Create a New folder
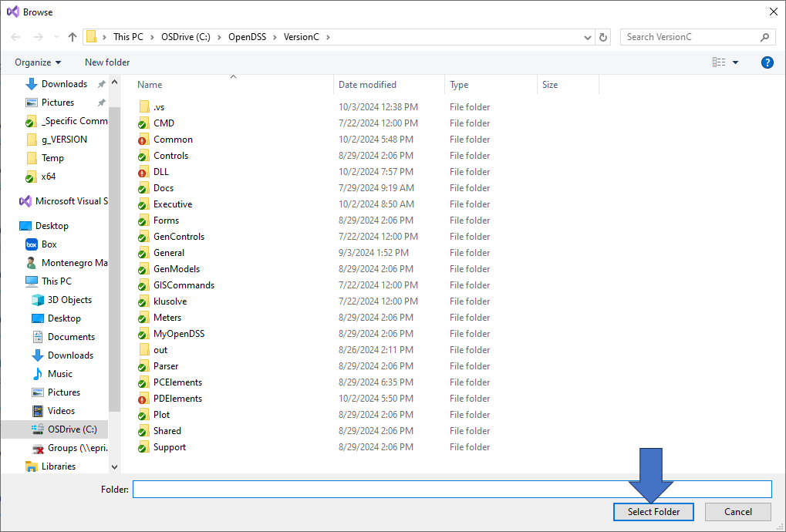786x532 pixels. click(106, 62)
